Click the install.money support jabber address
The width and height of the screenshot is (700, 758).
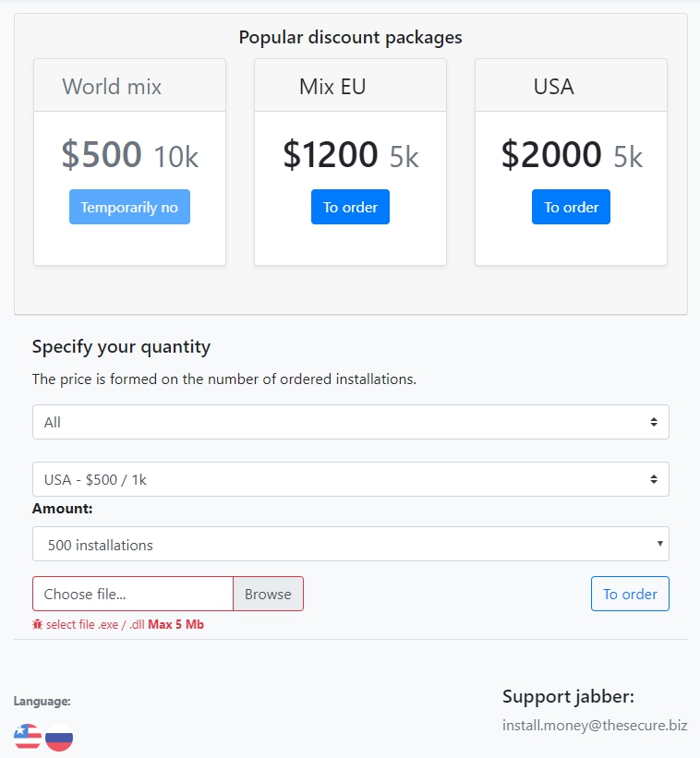point(595,725)
